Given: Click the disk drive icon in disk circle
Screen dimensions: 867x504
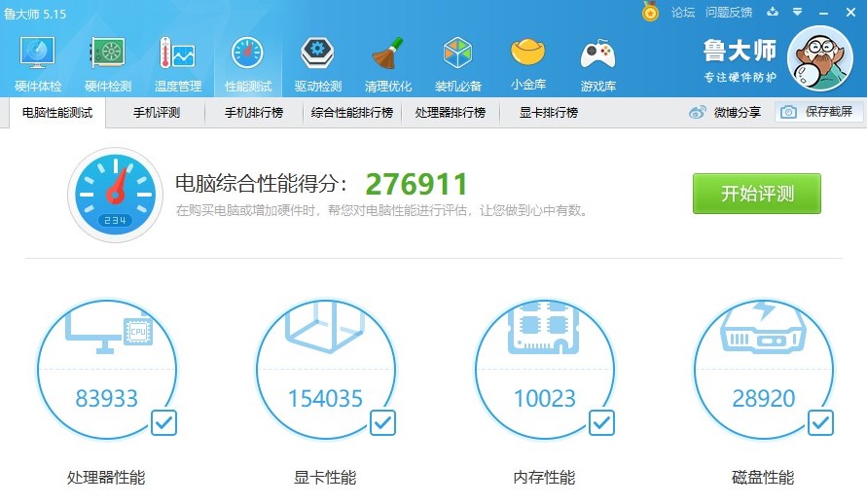Looking at the screenshot, I should click(x=763, y=328).
